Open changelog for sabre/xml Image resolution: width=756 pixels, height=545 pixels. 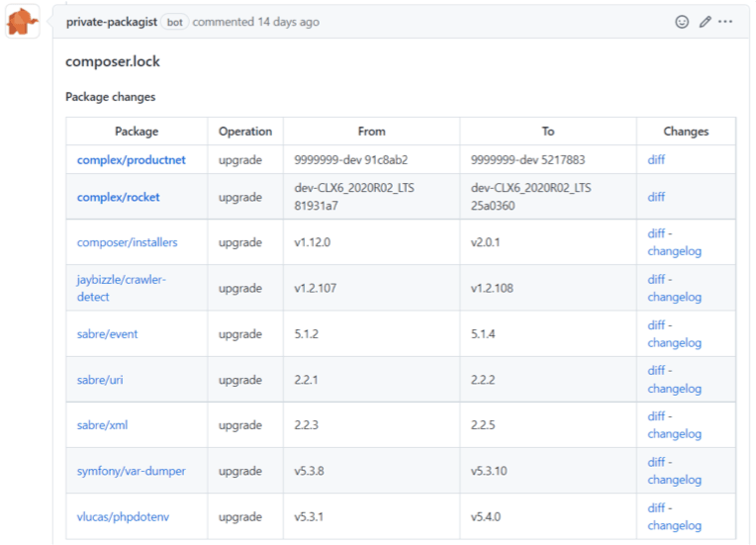click(x=675, y=433)
